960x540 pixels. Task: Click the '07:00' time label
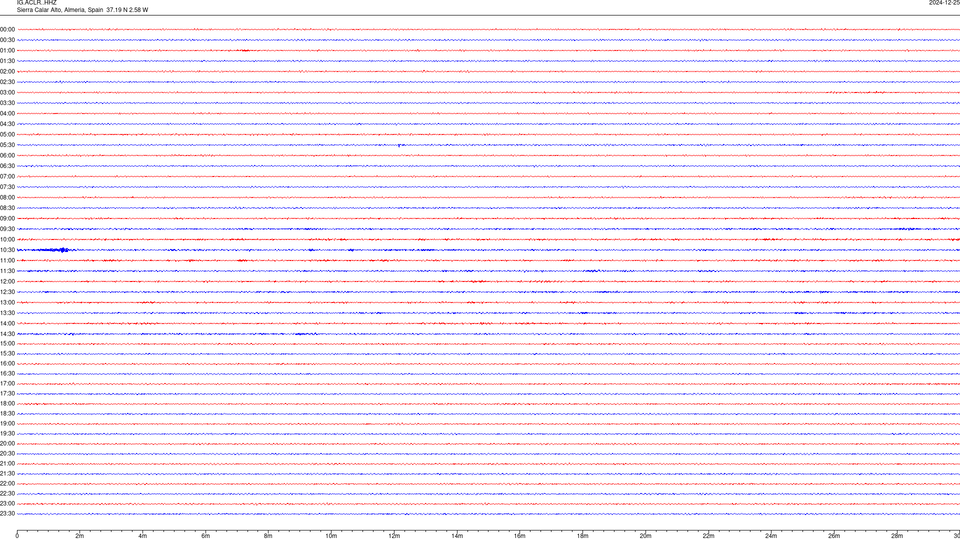(x=7, y=176)
